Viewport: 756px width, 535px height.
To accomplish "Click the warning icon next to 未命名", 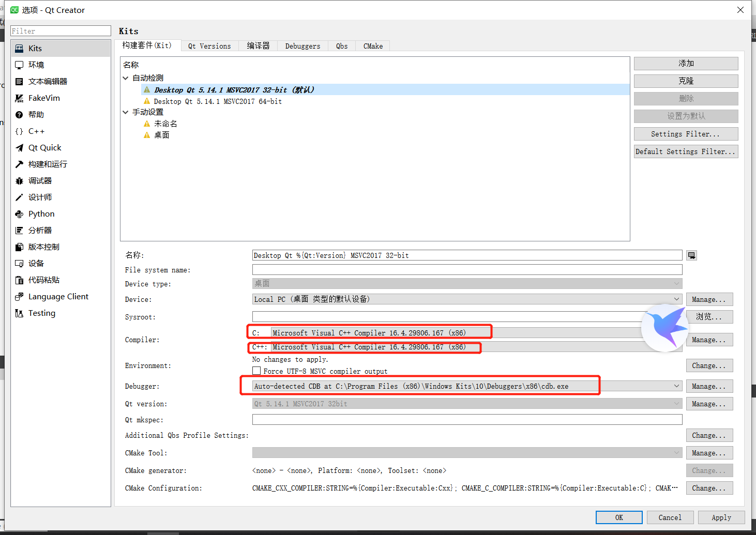I will 147,124.
